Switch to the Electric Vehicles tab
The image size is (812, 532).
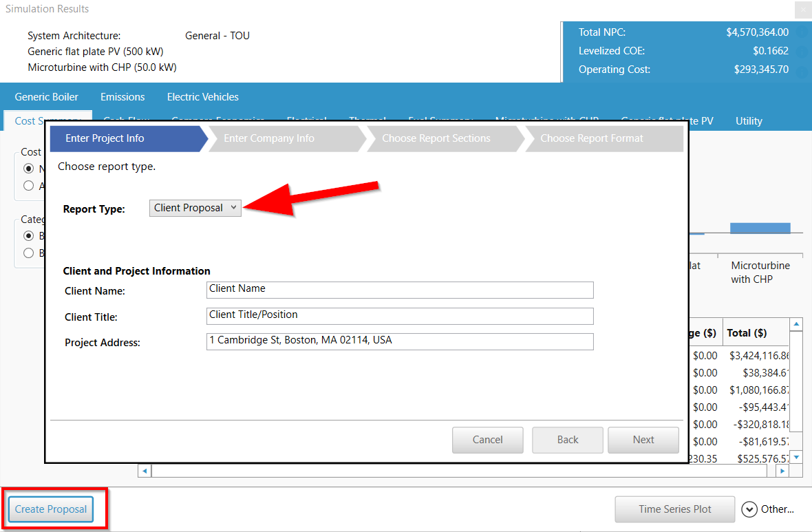[x=202, y=97]
